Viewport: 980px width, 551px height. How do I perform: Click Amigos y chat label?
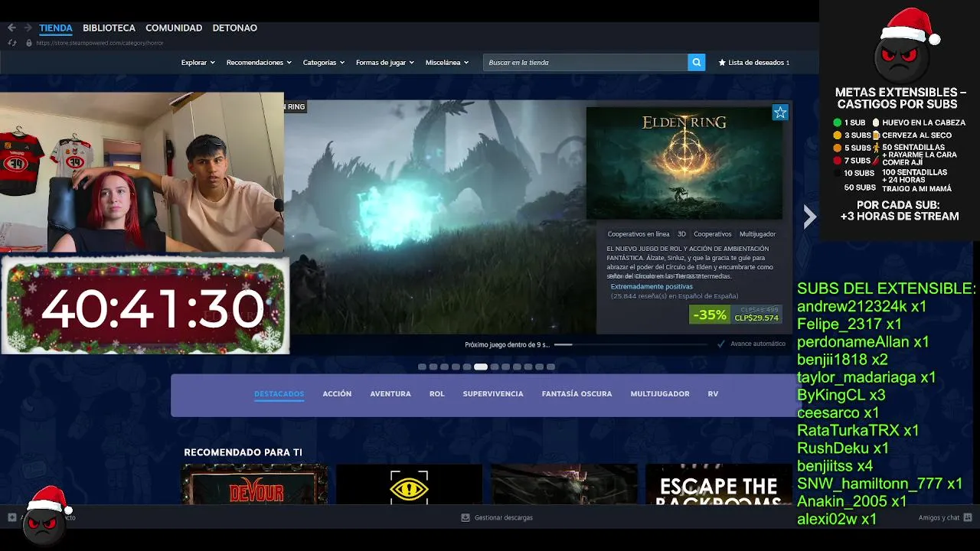tap(939, 517)
